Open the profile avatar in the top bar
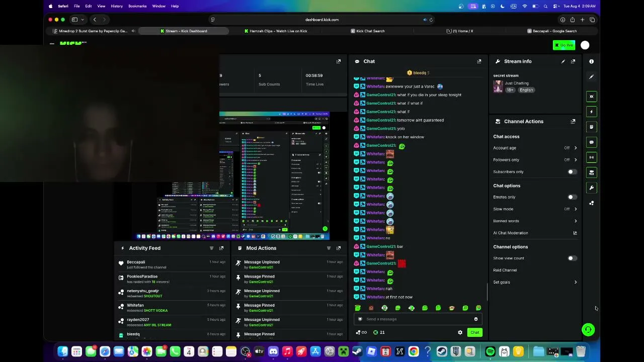The image size is (644, 362). (585, 45)
